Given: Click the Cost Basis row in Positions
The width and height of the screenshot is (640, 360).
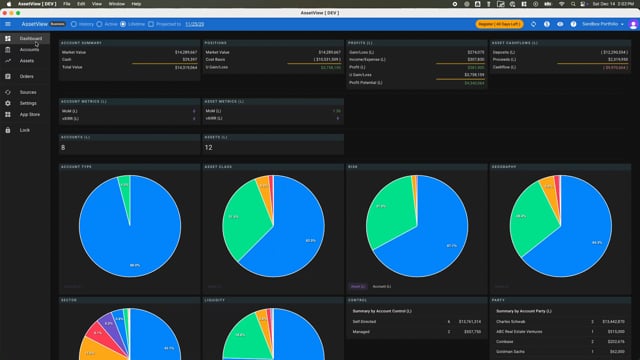Looking at the screenshot, I should [x=273, y=60].
